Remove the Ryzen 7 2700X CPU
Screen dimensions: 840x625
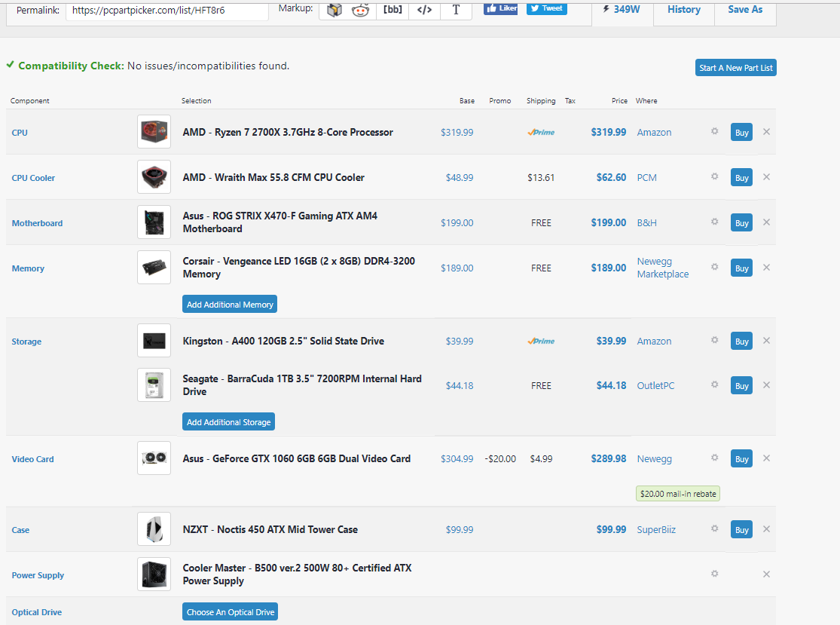767,132
